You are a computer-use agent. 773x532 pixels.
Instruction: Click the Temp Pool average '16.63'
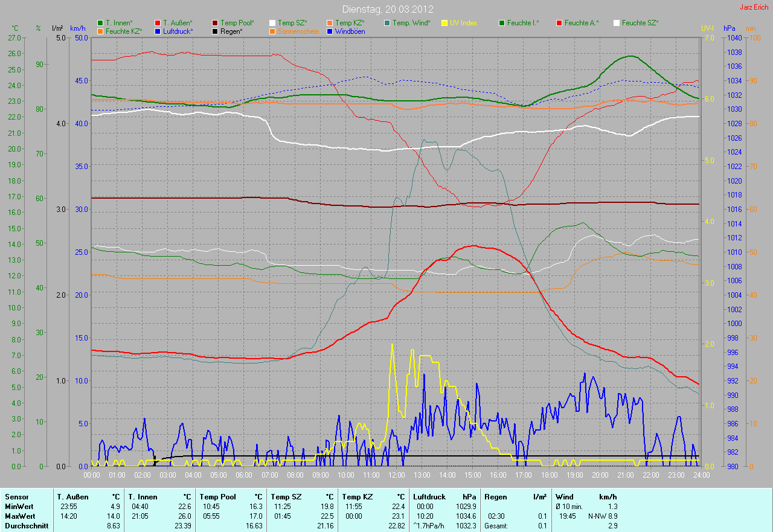(254, 526)
